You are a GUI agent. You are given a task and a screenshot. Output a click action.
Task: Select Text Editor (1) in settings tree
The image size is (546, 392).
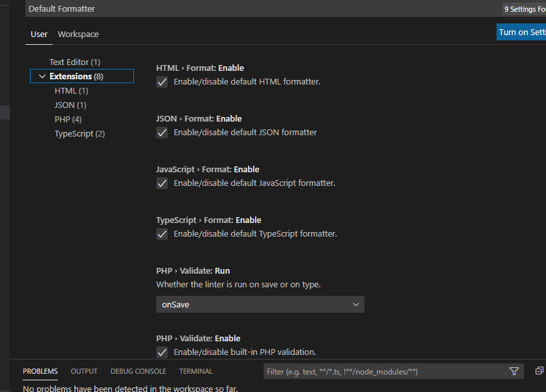pos(75,62)
